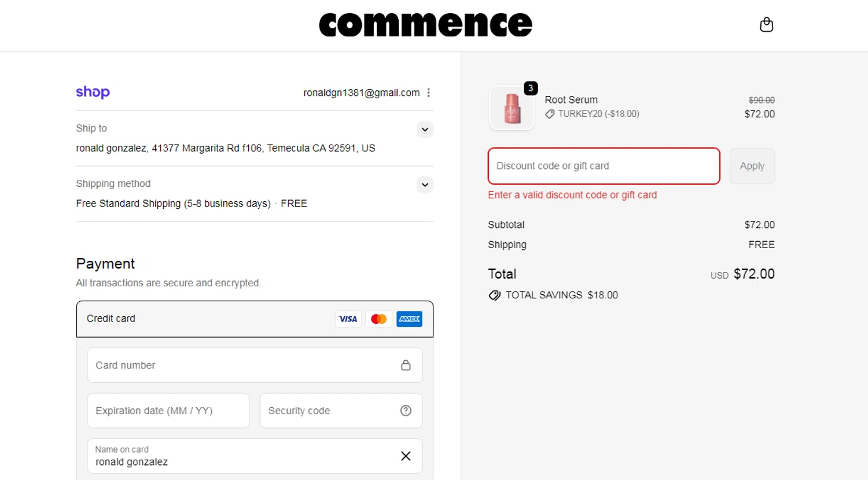
Task: Focus the Expiration date field
Action: (x=168, y=411)
